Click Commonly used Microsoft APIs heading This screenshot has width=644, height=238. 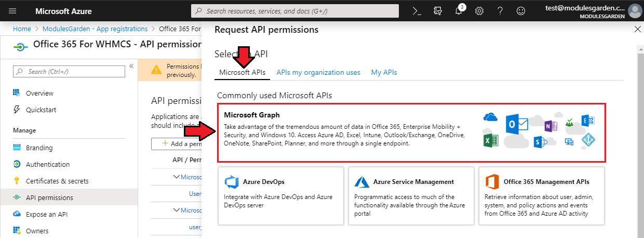coord(274,95)
